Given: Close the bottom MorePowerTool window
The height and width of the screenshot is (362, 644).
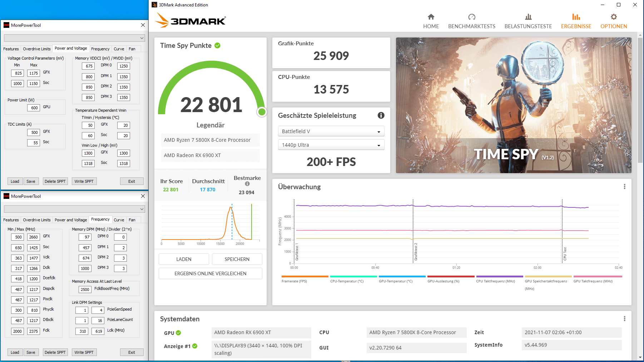Looking at the screenshot, I should [x=143, y=196].
